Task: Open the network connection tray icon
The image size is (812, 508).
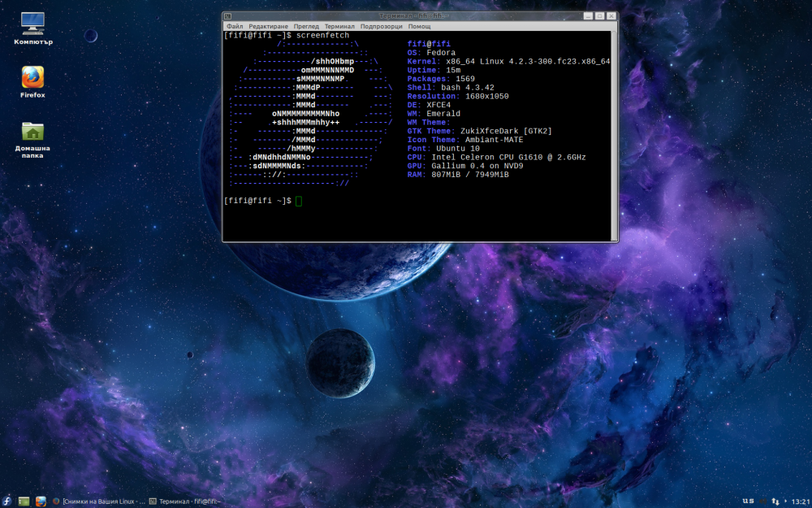Action: coord(775,501)
